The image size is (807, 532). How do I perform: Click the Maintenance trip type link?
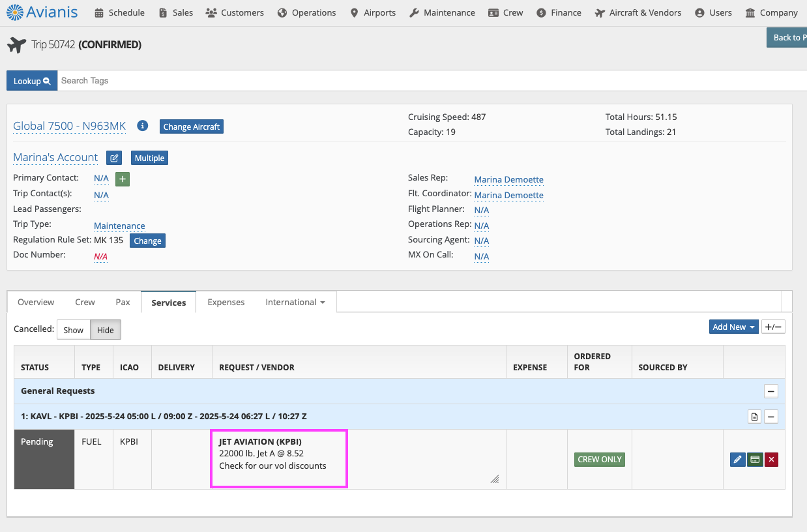(119, 226)
